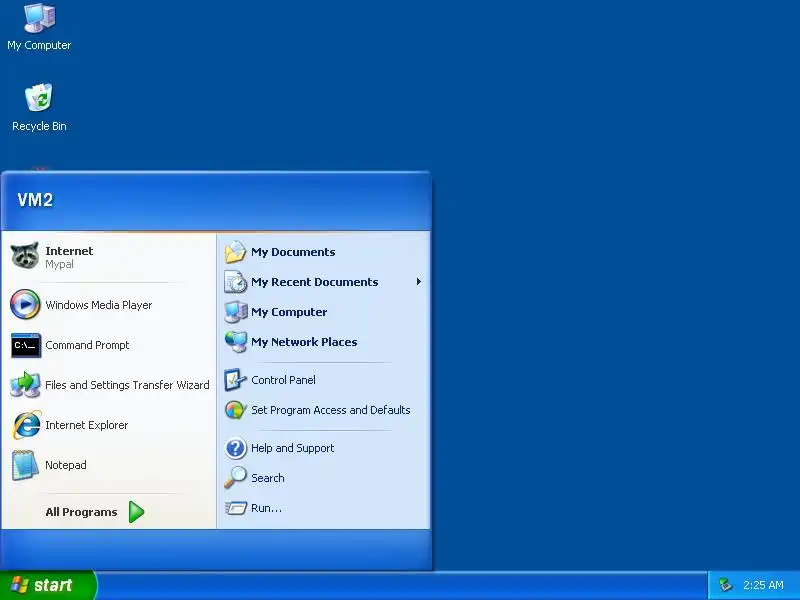
Task: Click the My Recent Documents icon
Action: click(235, 282)
